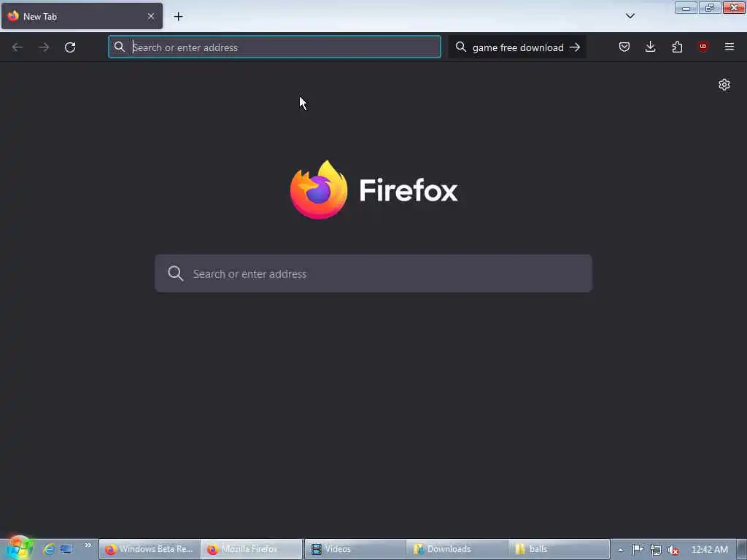Open new tab personalize settings gear
The image size is (747, 560).
point(724,85)
